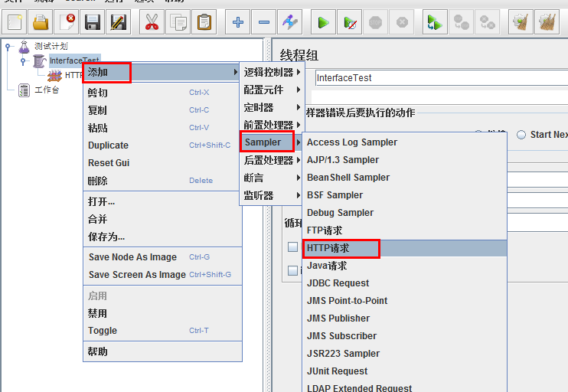Image resolution: width=568 pixels, height=392 pixels.
Task: Expand the 逻辑控制器 submenu
Action: pyautogui.click(x=269, y=72)
